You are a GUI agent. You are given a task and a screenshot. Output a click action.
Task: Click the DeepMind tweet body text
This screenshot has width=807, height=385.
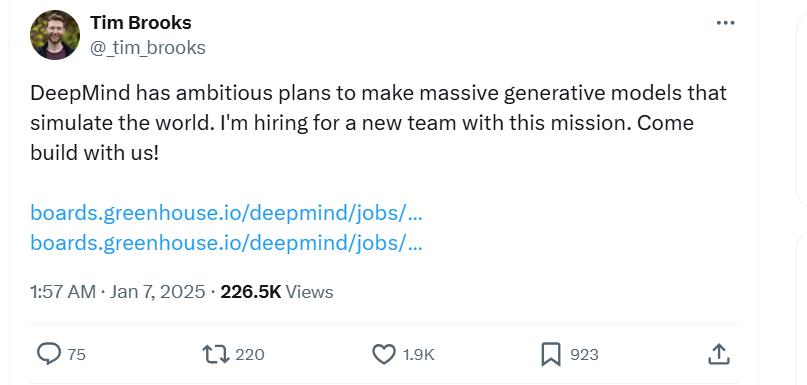pyautogui.click(x=378, y=123)
